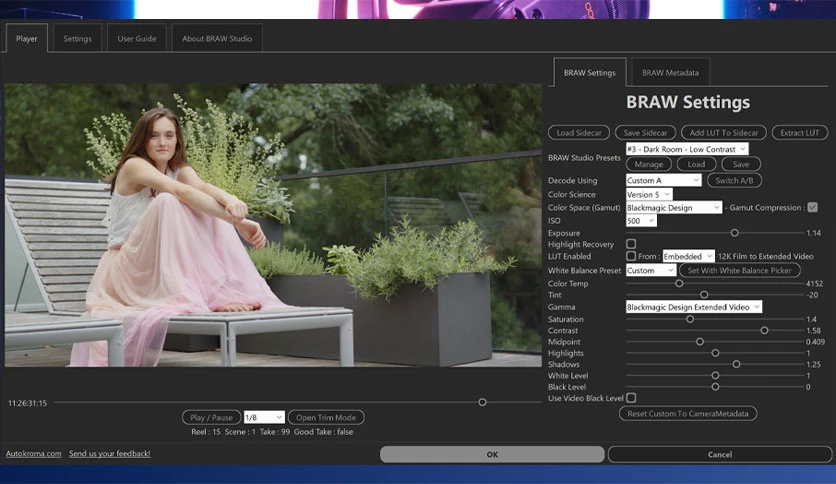This screenshot has height=484, width=836.
Task: Click the Reel : 15 metadata text
Action: (206, 432)
